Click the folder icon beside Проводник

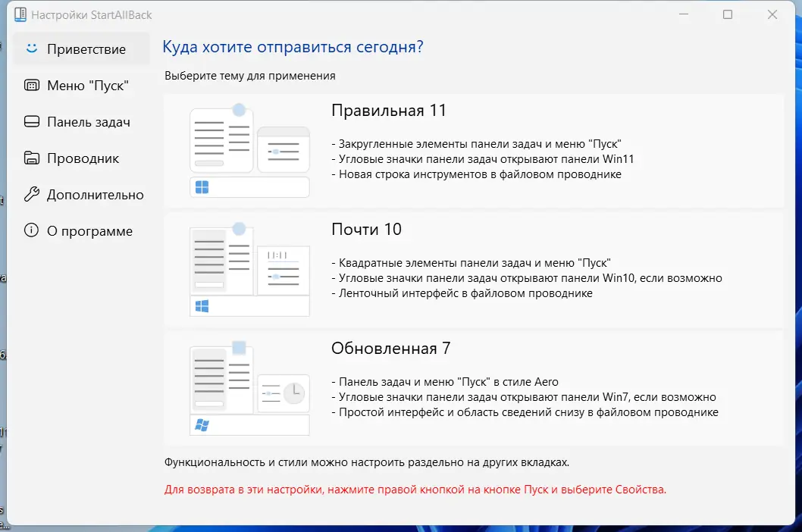pyautogui.click(x=32, y=158)
